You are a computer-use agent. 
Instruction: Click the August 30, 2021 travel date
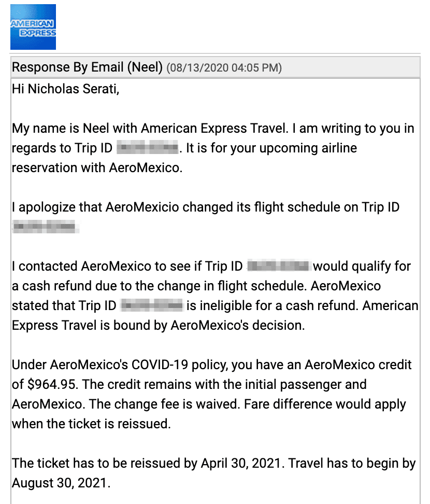60,483
